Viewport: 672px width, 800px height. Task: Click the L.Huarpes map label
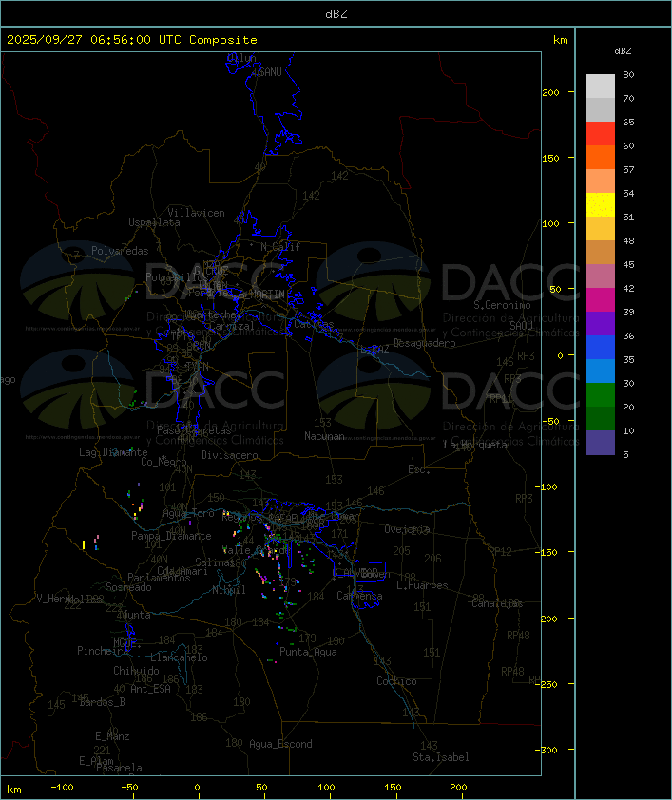click(422, 585)
